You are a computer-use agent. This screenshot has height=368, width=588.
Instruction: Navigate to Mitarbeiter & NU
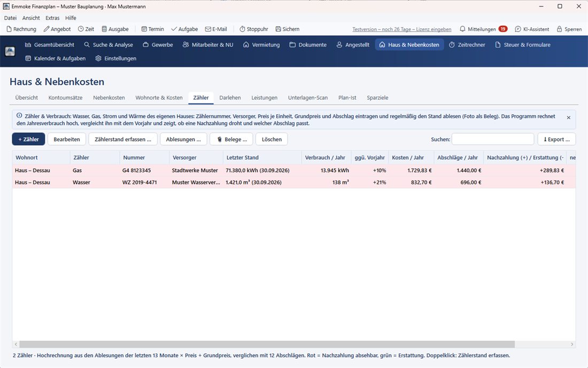click(208, 44)
